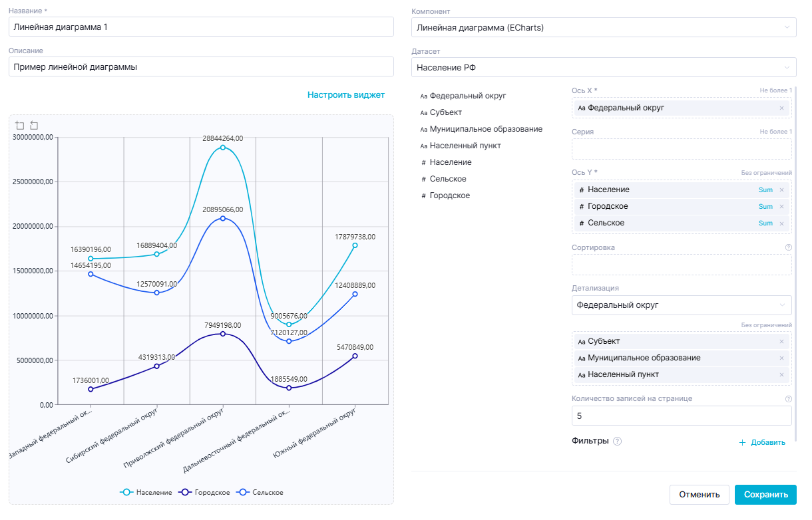Image resolution: width=812 pixels, height=520 pixels.
Task: Click the Настроить виджет link
Action: 345,95
